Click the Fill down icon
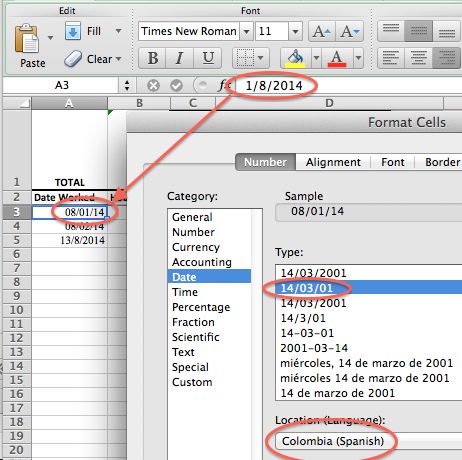 tap(73, 31)
